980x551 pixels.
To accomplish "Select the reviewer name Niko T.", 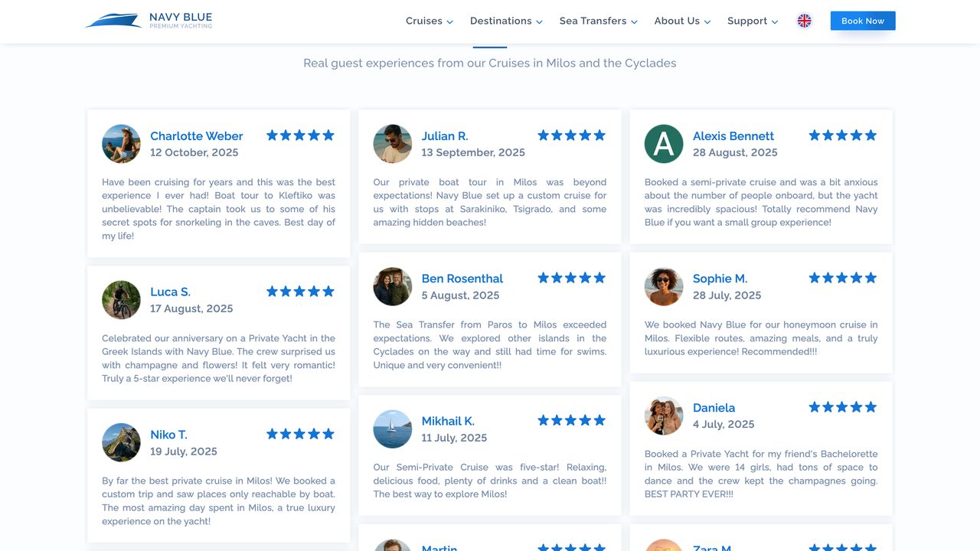I will (x=168, y=434).
